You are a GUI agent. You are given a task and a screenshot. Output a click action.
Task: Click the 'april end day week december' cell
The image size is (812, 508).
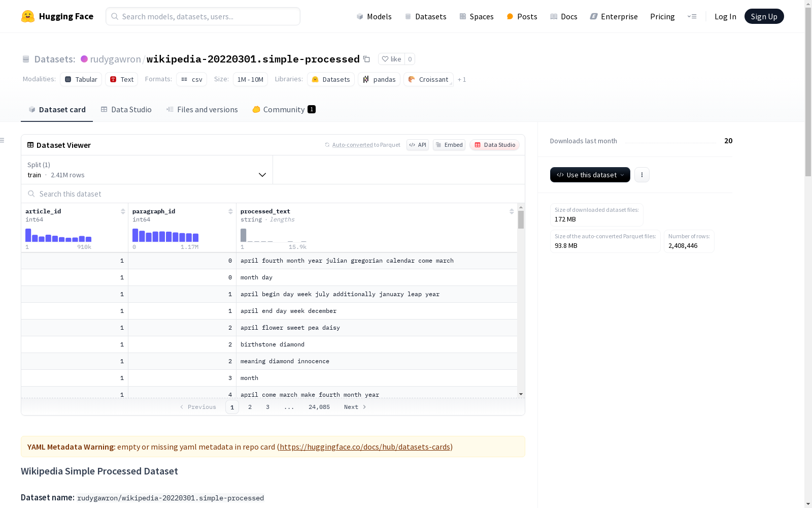pyautogui.click(x=377, y=311)
